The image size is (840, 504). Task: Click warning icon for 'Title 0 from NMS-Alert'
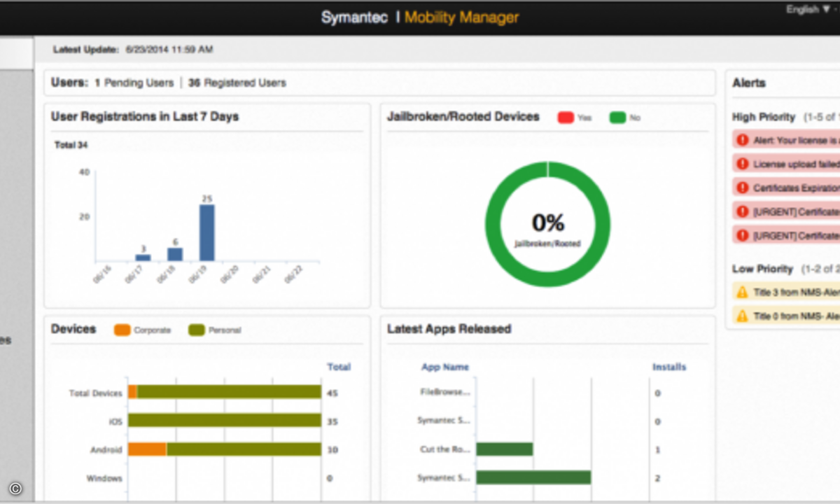(x=743, y=316)
